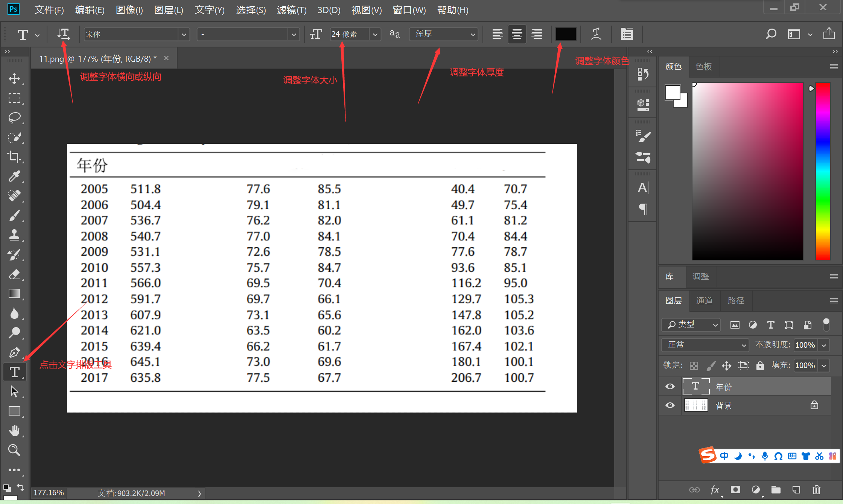Open the 滤镜(T) menu
Screen dimensions: 843x504
pyautogui.click(x=292, y=10)
